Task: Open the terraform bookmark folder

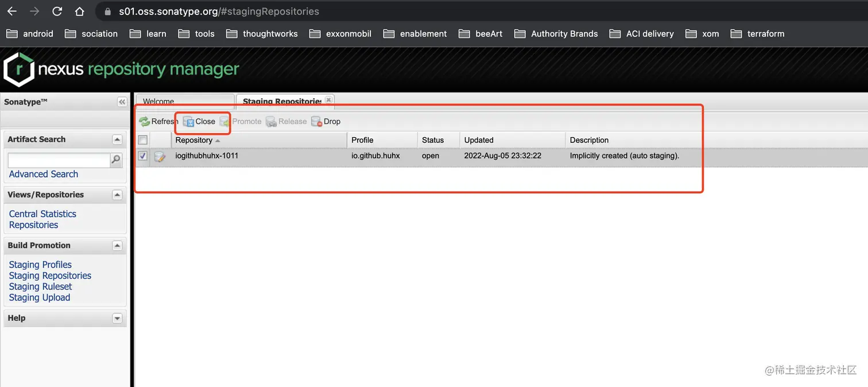Action: 757,34
